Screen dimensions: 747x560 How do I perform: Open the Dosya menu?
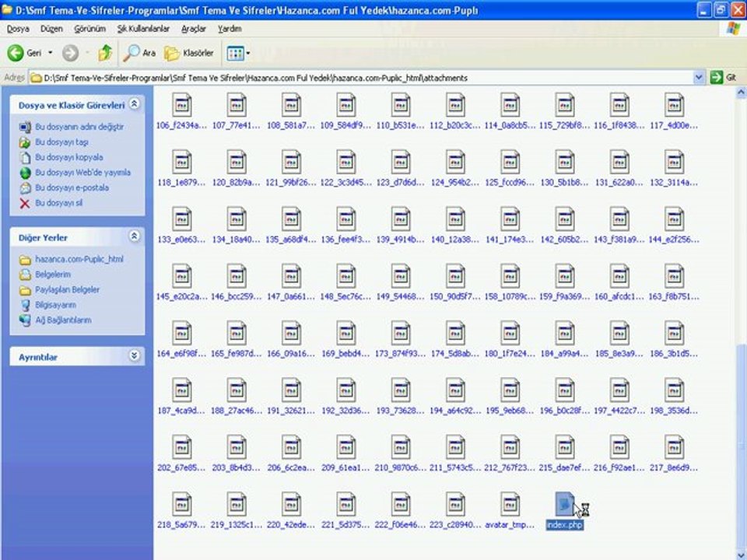tap(18, 29)
